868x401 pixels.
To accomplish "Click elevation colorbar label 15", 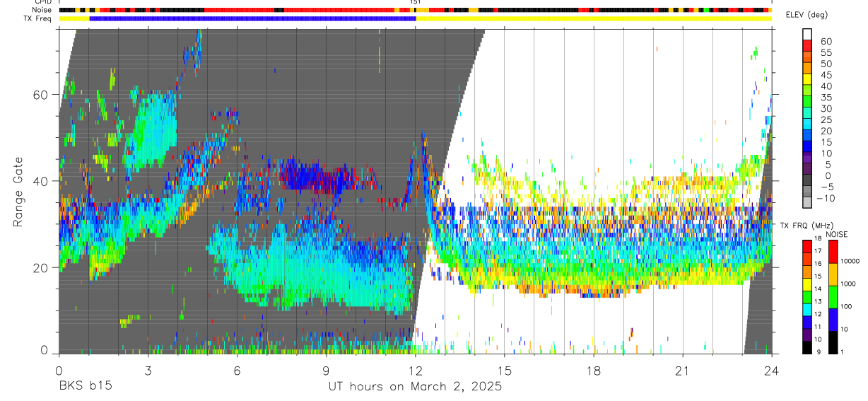I will point(826,142).
